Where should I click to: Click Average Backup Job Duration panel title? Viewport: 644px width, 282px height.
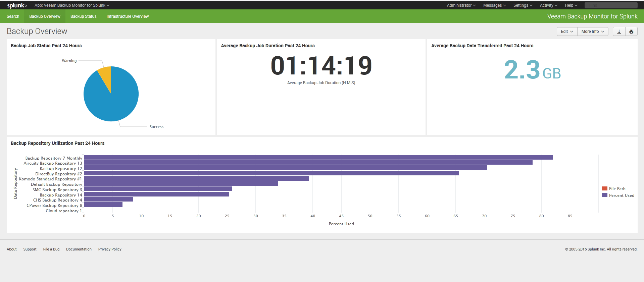click(268, 46)
